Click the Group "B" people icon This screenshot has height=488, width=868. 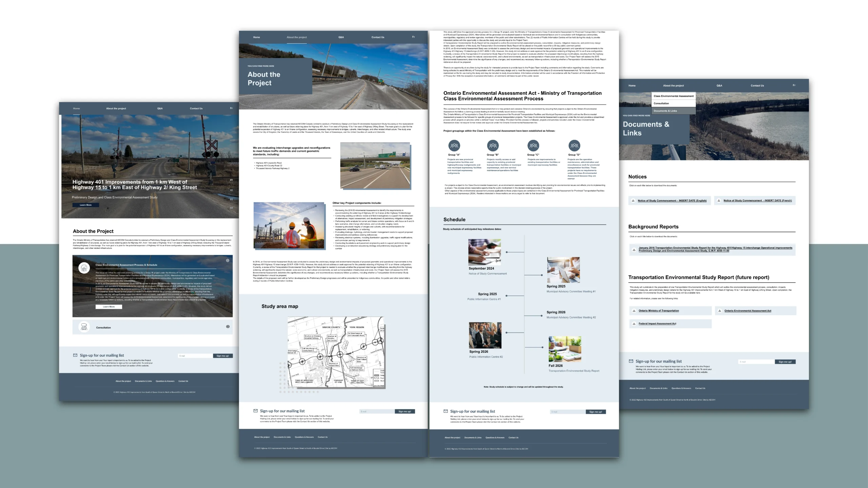pyautogui.click(x=493, y=146)
